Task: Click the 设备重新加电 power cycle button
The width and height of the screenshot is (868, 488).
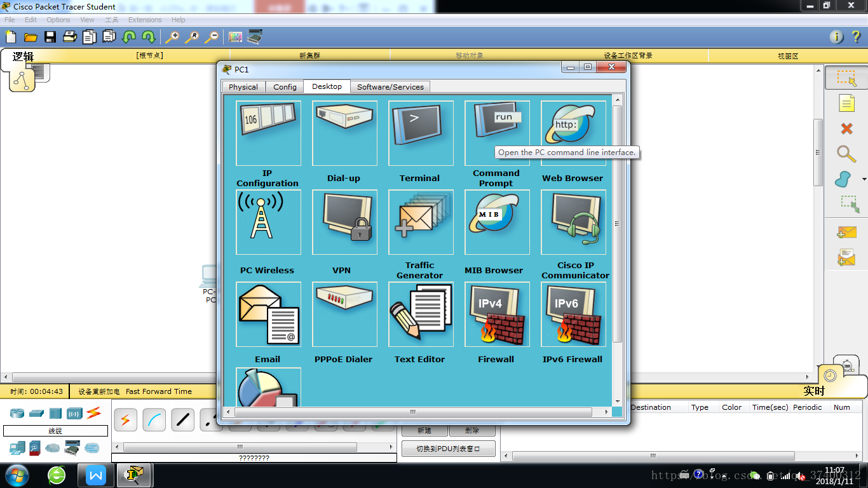Action: (98, 391)
